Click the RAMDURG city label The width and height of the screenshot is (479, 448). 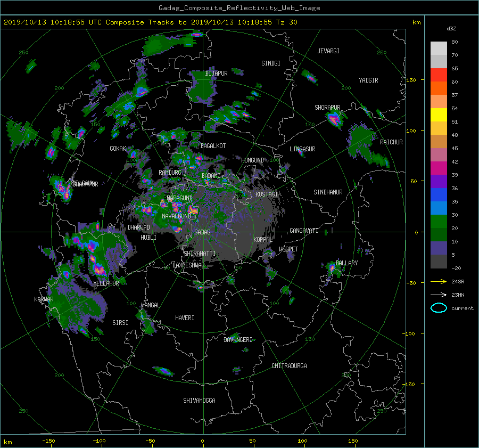[170, 173]
